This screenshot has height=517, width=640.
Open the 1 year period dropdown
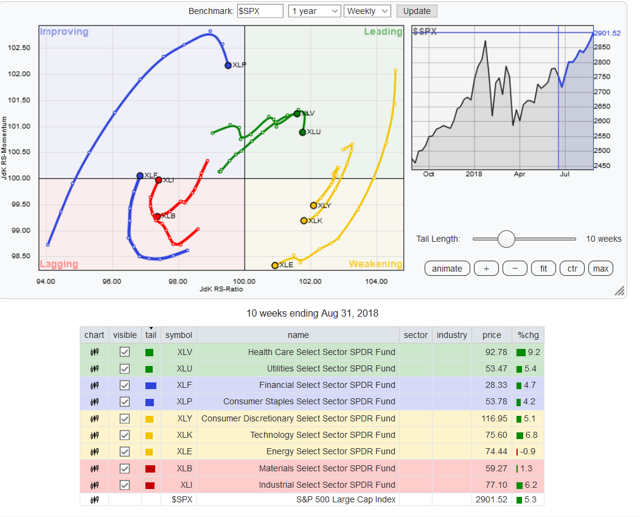314,11
